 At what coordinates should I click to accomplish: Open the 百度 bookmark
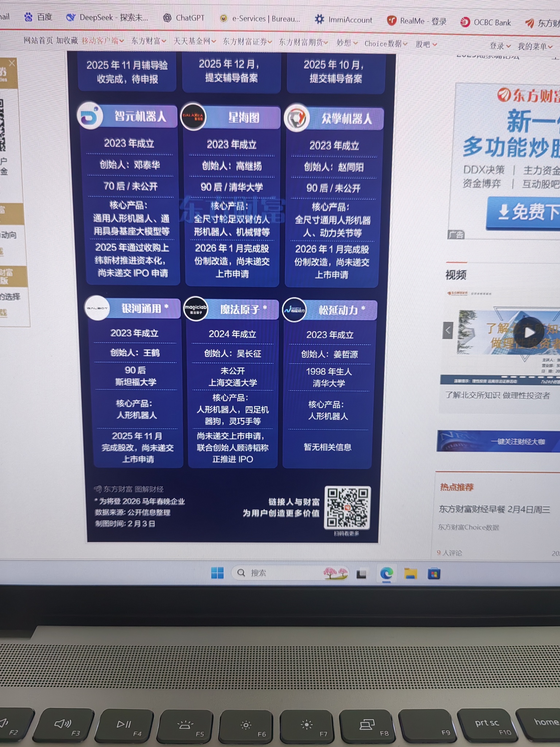38,17
